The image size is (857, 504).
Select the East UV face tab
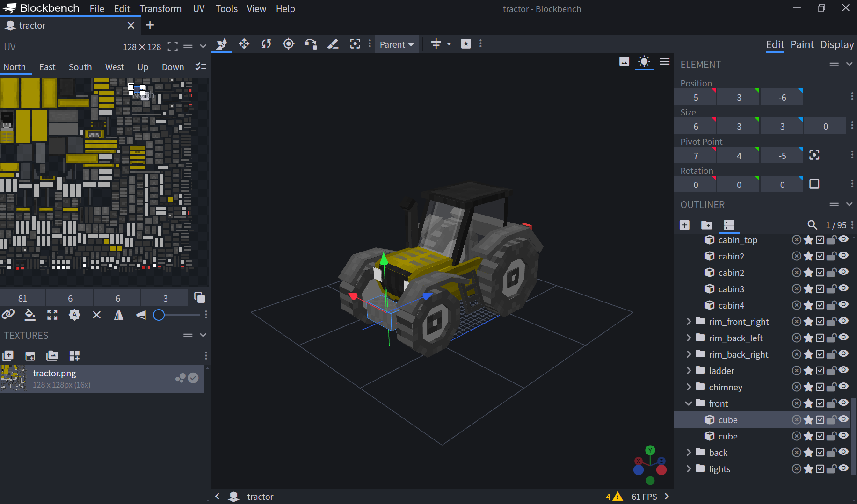tap(47, 67)
